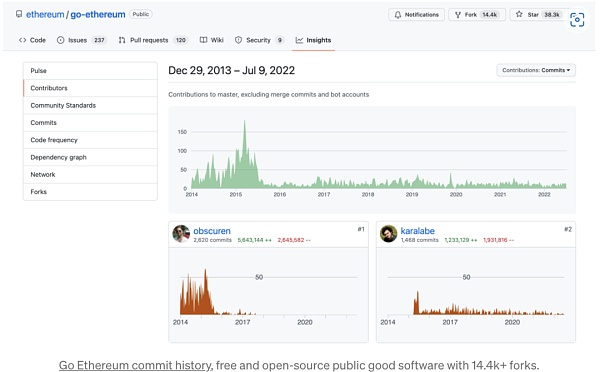Click the repository book icon beside ethereum
This screenshot has width=600, height=372.
[x=19, y=14]
